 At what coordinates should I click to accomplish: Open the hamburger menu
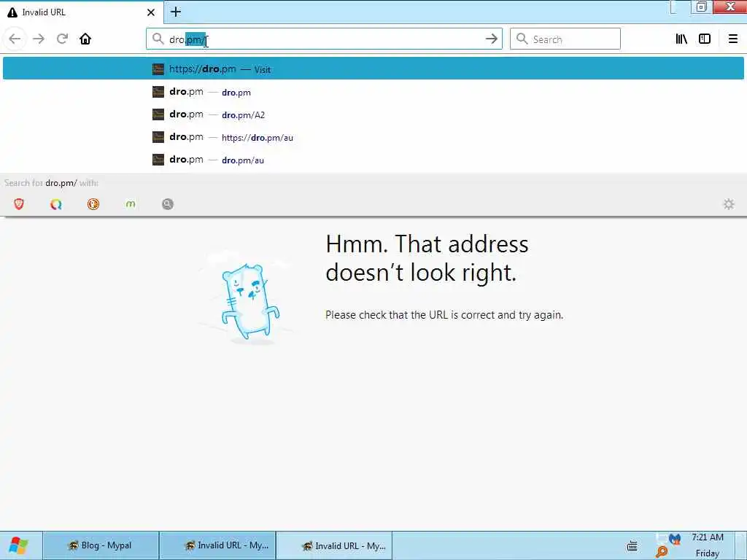pyautogui.click(x=733, y=39)
